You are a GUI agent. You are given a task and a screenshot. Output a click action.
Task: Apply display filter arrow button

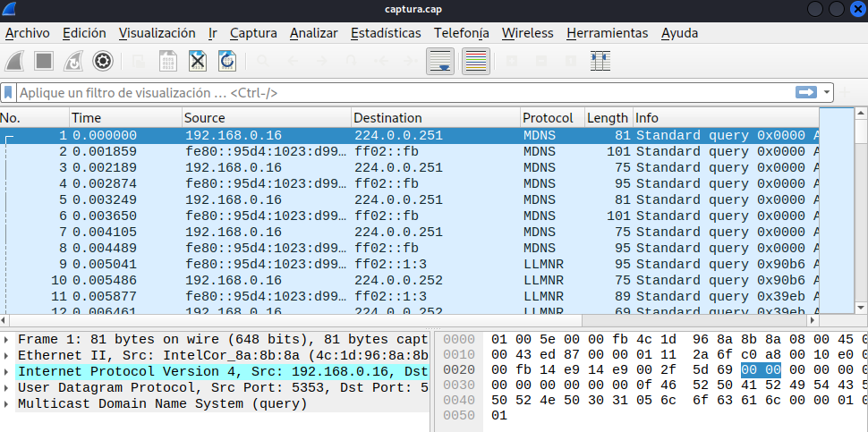click(x=806, y=92)
